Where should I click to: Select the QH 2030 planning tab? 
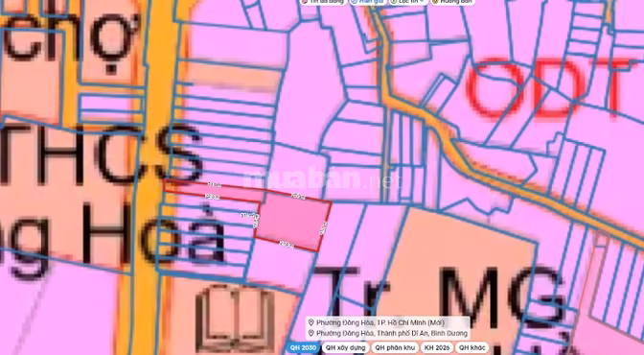click(304, 347)
